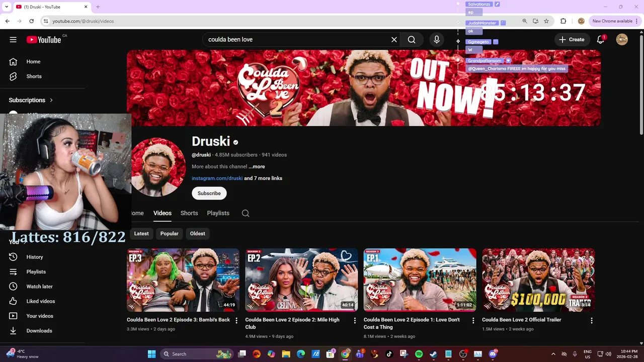This screenshot has width=644, height=362.
Task: Open the Chrome tab search dropdown
Action: click(7, 7)
